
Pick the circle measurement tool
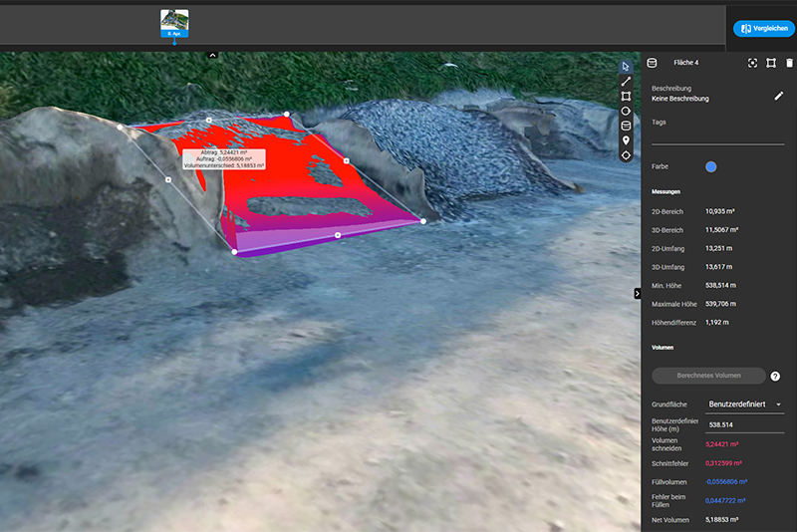click(626, 111)
